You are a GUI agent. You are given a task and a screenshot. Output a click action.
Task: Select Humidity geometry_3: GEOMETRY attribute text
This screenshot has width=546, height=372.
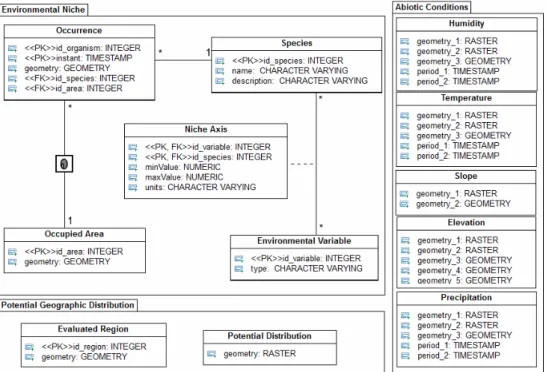click(x=464, y=62)
